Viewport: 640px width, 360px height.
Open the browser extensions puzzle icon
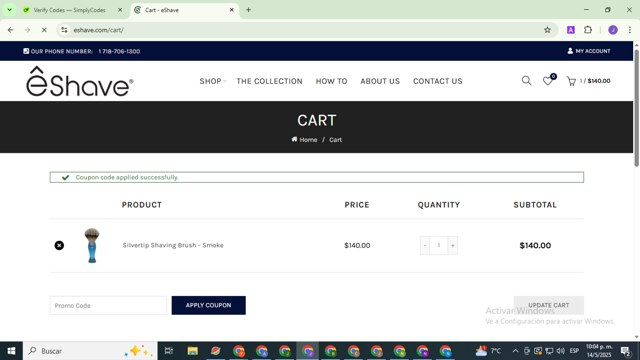click(588, 30)
